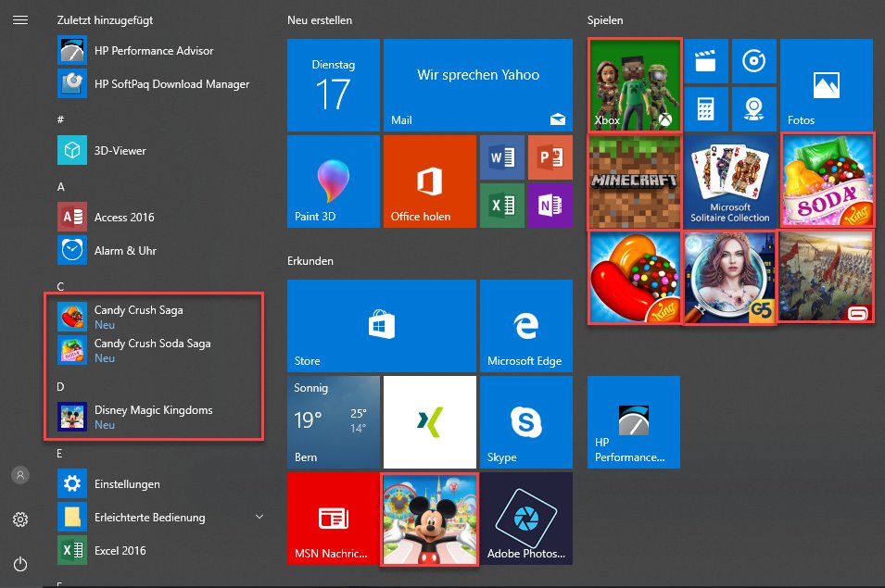Launch Microsoft Edge tile
The image size is (885, 588).
[526, 326]
